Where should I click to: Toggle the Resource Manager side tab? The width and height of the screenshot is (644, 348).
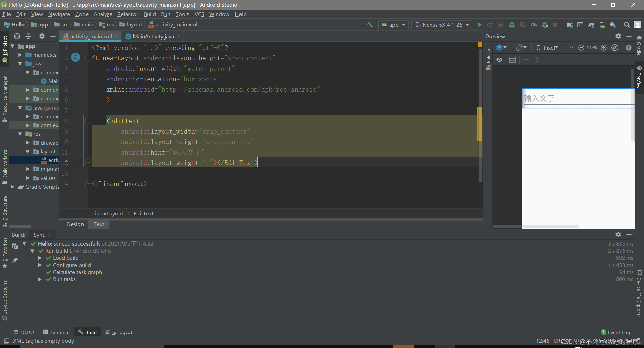tap(5, 99)
